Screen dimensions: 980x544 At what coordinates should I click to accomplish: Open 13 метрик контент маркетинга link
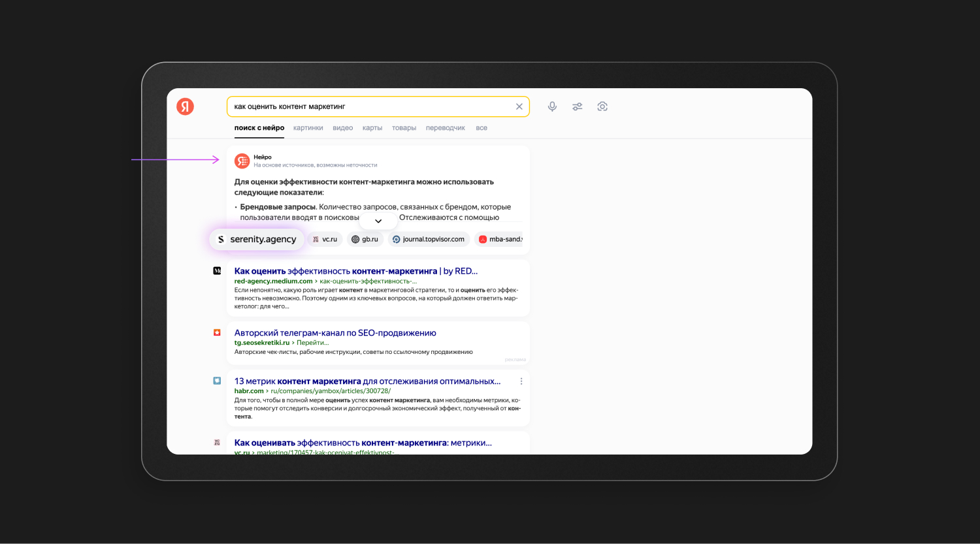(x=367, y=381)
